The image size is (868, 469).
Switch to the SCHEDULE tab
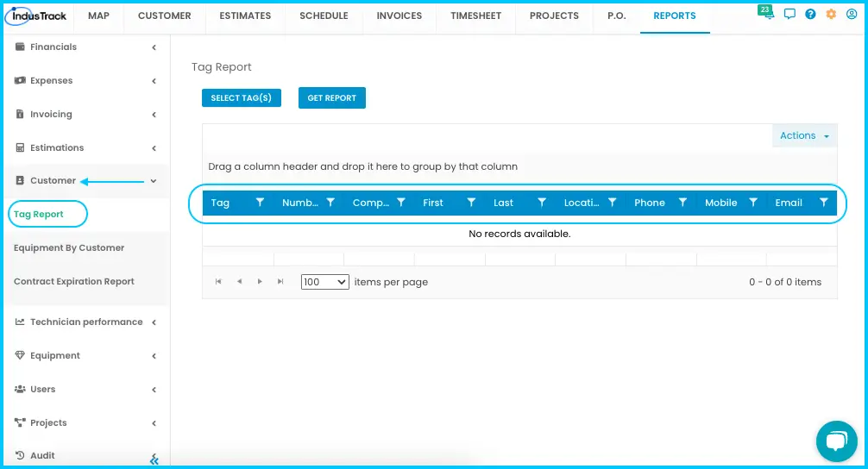click(324, 16)
